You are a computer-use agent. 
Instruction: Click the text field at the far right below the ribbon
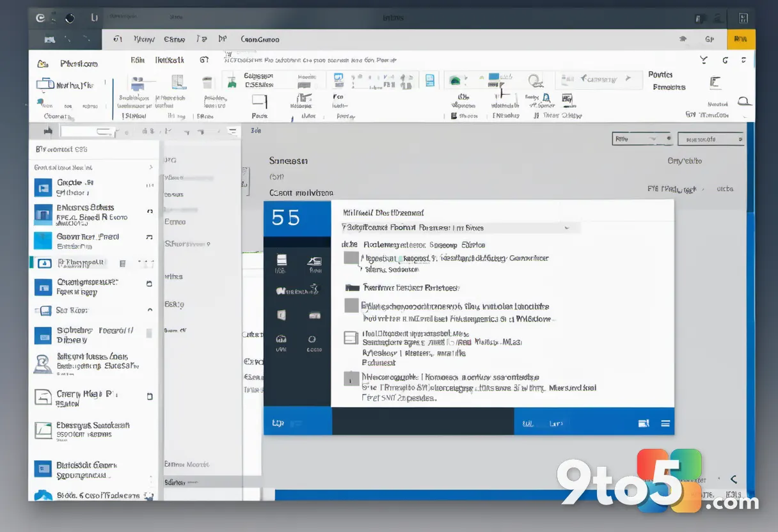(710, 139)
